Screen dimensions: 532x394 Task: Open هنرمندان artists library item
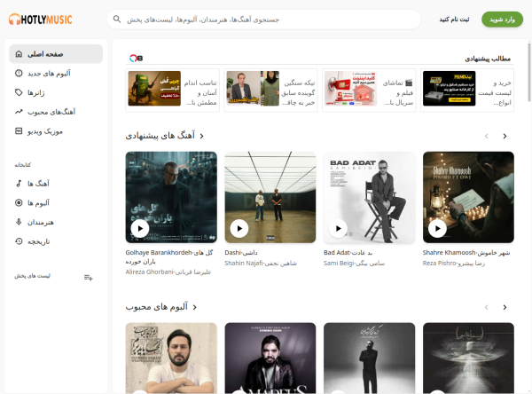coord(56,223)
